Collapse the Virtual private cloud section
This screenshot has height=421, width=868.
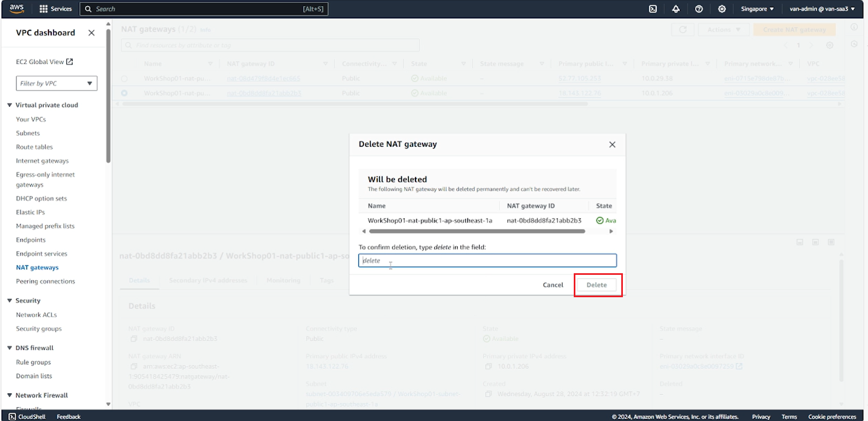coord(9,105)
